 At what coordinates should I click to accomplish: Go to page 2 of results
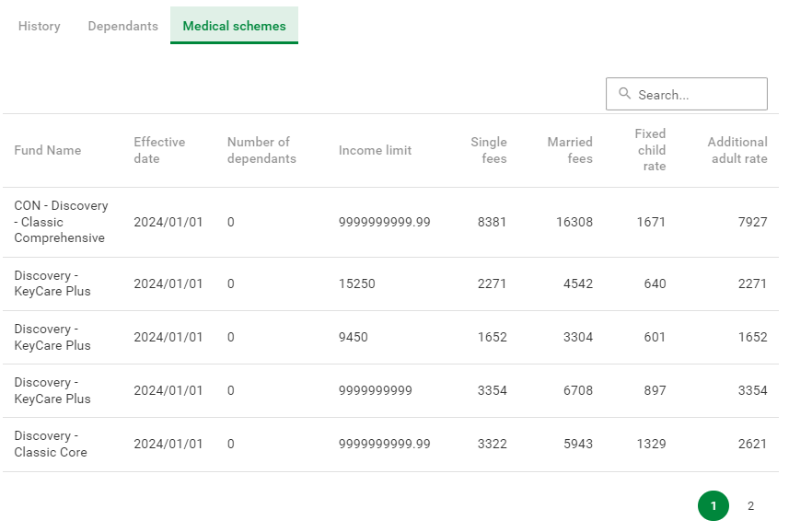coord(750,505)
